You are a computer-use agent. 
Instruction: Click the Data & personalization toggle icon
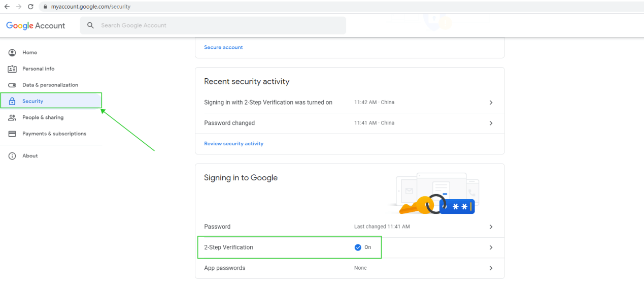point(12,85)
